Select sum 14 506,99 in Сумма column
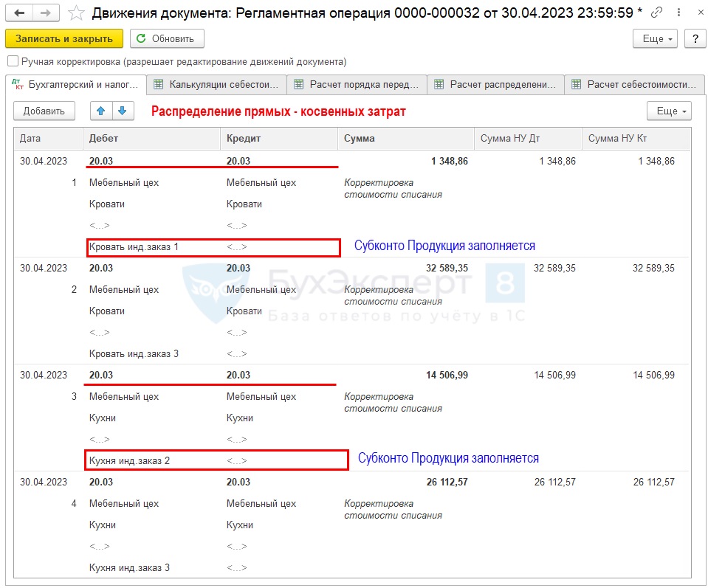The width and height of the screenshot is (708, 588). 447,375
